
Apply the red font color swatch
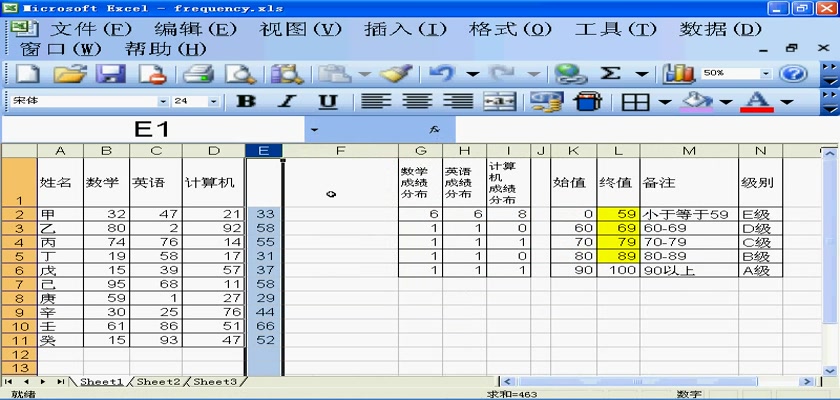[757, 101]
